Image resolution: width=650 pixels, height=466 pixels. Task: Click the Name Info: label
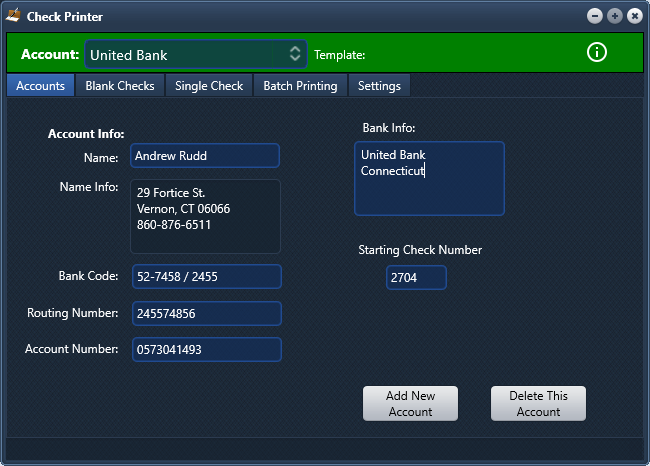click(x=89, y=187)
